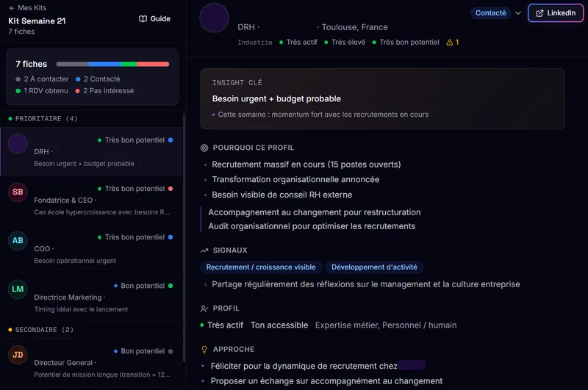
Task: Open the COO card
Action: (x=91, y=249)
